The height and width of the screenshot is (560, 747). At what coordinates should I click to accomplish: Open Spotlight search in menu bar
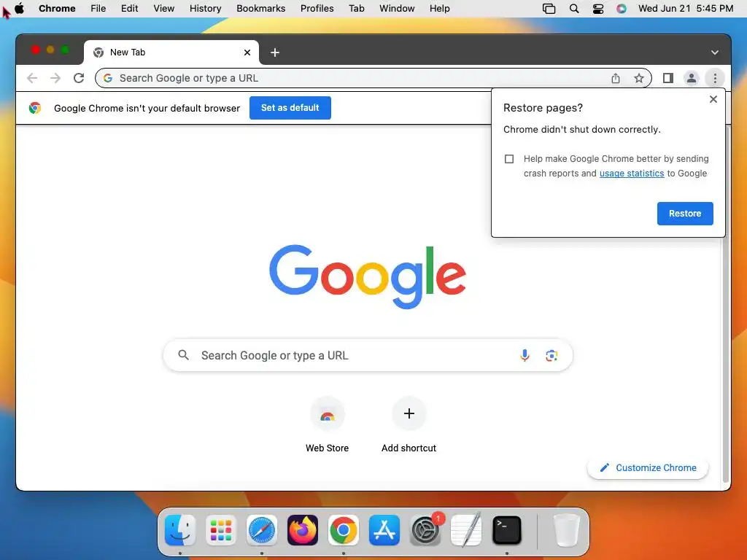[x=574, y=9]
